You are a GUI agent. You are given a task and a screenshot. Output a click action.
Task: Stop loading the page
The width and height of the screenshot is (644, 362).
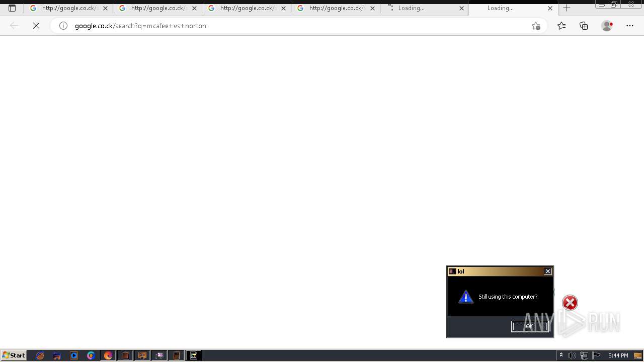tap(36, 26)
